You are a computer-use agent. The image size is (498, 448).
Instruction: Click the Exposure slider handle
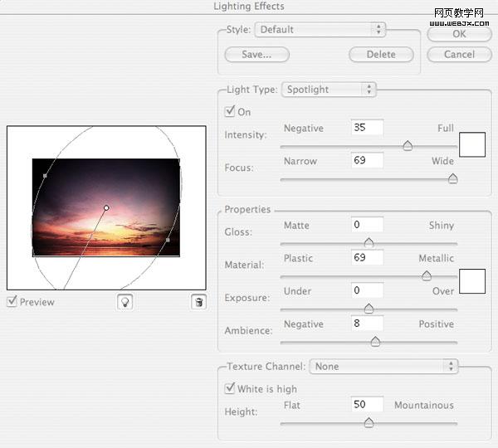[369, 309]
